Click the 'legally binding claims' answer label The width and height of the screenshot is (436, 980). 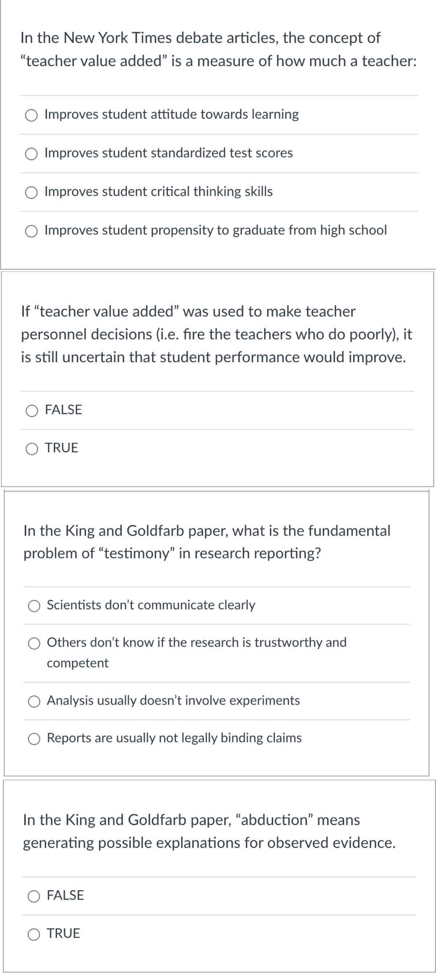(x=174, y=738)
